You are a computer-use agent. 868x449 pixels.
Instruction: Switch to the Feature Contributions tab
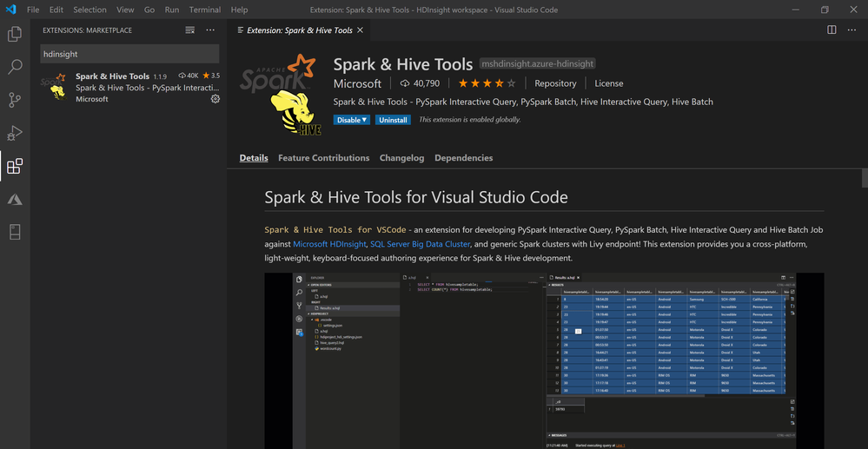pyautogui.click(x=324, y=158)
